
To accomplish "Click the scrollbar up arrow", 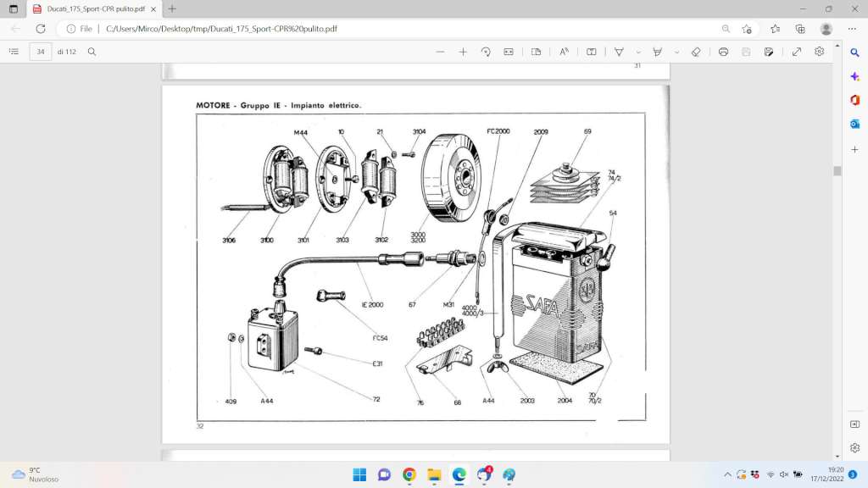I will pos(837,46).
